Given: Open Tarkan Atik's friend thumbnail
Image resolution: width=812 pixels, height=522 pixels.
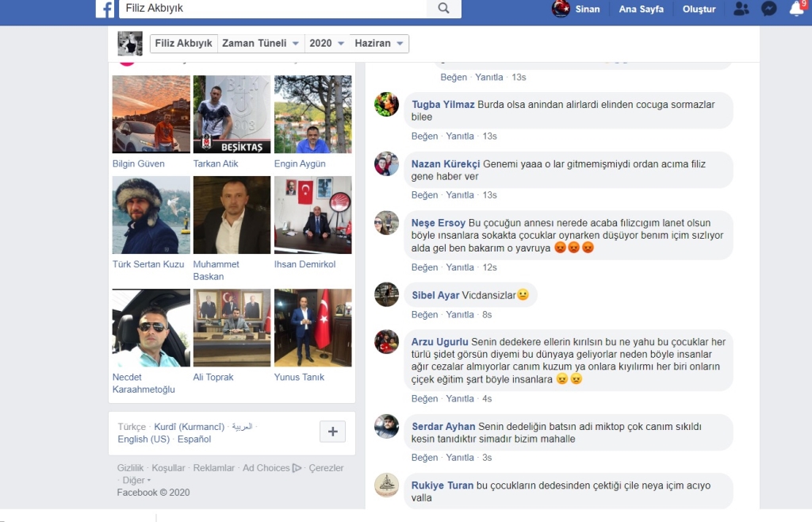Looking at the screenshot, I should 232,114.
